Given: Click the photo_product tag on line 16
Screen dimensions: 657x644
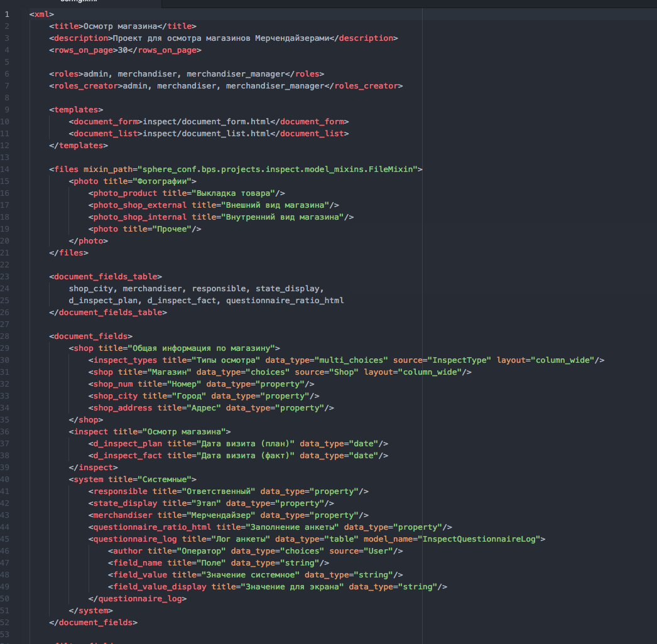Looking at the screenshot, I should (x=122, y=193).
